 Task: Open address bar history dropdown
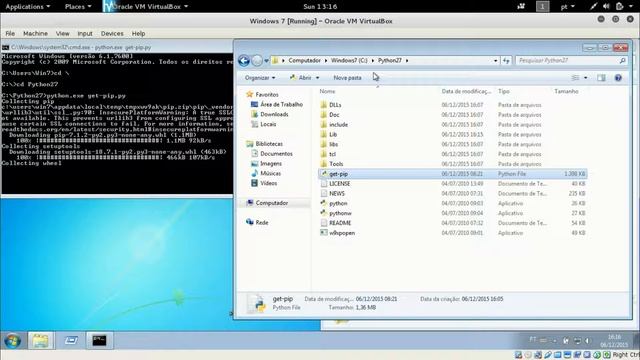(x=496, y=60)
